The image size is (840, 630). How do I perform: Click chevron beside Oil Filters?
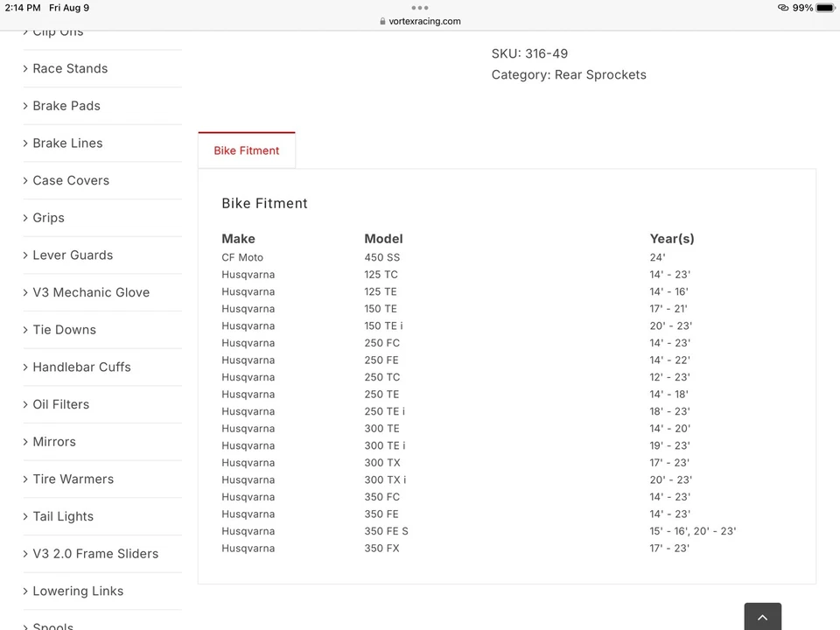pyautogui.click(x=25, y=404)
